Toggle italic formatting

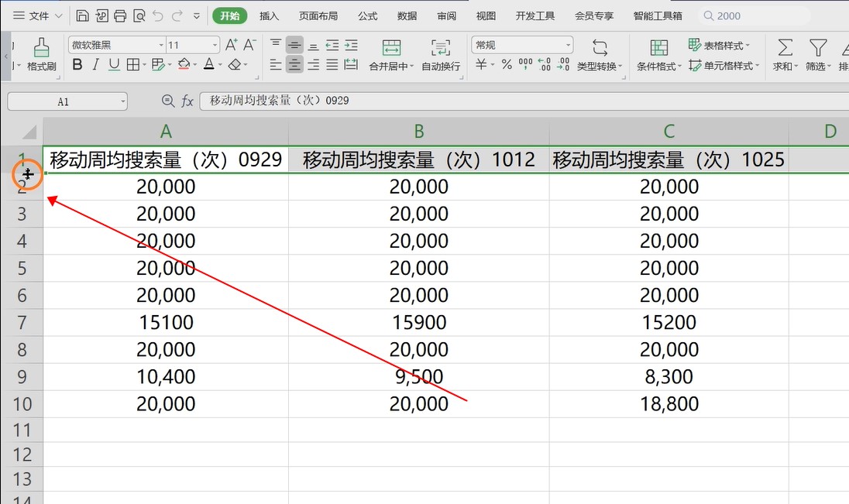click(96, 65)
